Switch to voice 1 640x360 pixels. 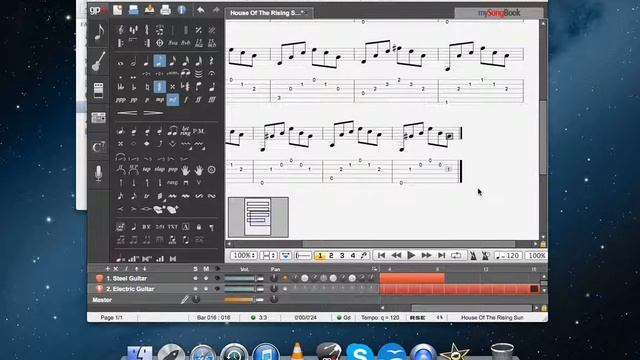point(320,256)
